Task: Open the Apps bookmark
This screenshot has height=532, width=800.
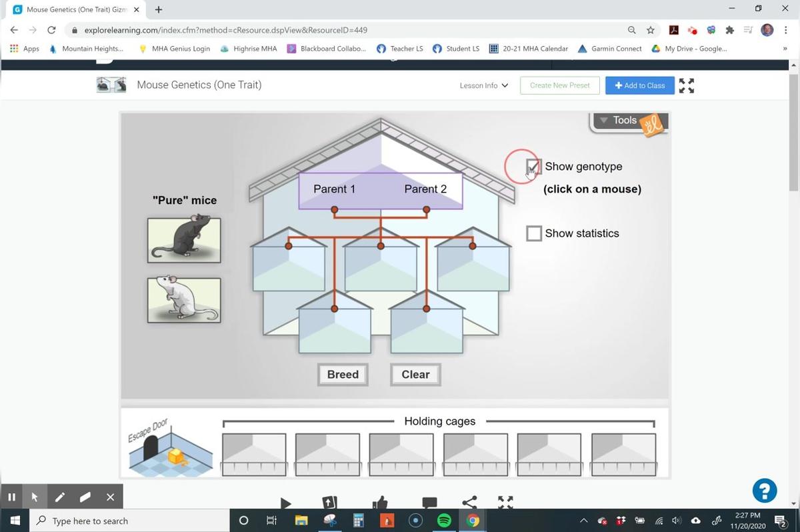Action: (25, 49)
